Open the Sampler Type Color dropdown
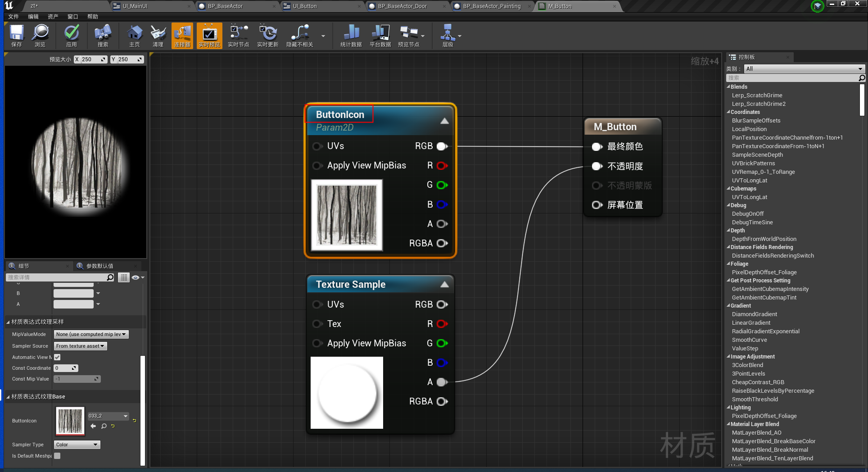This screenshot has width=868, height=472. point(77,445)
